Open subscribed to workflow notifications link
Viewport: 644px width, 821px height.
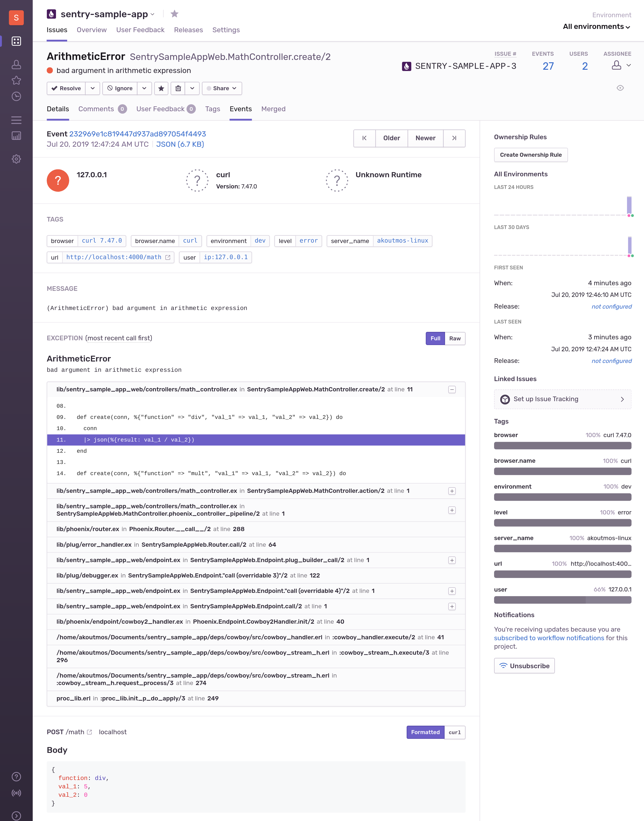pos(549,638)
